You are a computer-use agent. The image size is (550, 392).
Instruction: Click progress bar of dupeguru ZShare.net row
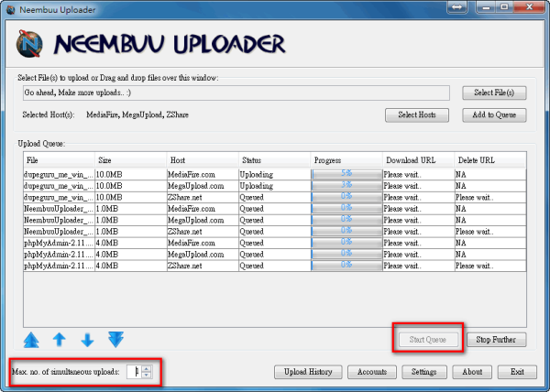[x=346, y=197]
